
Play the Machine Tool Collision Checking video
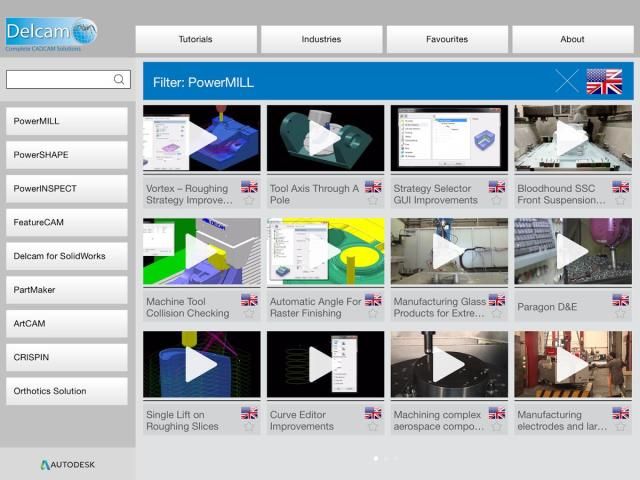click(x=201, y=251)
